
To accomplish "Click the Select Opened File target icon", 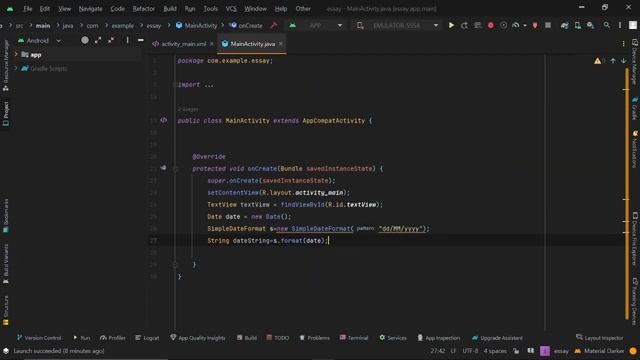I will pyautogui.click(x=84, y=40).
